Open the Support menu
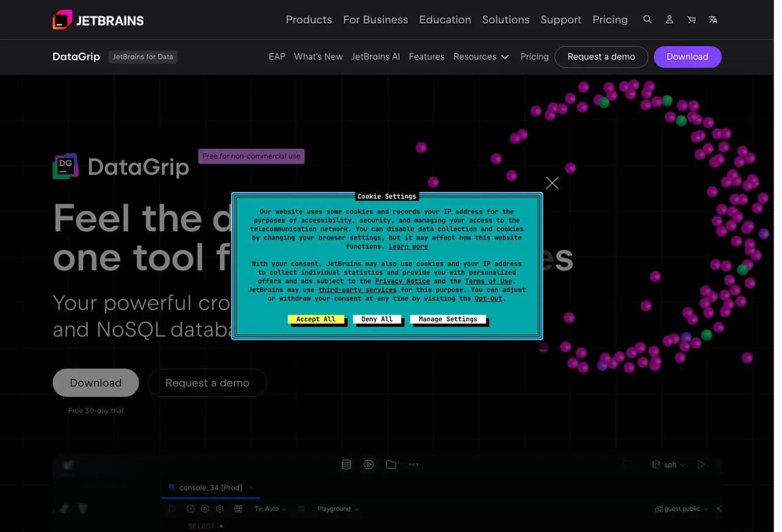 pos(561,20)
